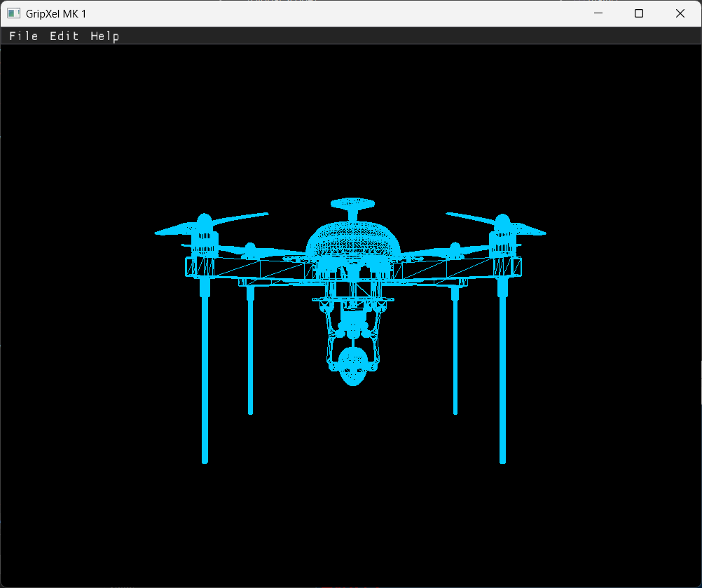Open the File menu
Viewport: 702px width, 588px height.
[23, 36]
